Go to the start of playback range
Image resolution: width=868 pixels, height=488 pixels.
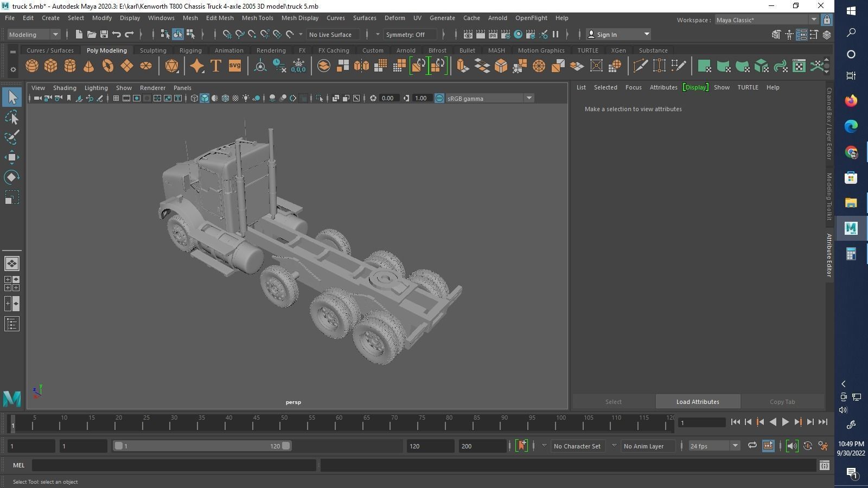[736, 422]
